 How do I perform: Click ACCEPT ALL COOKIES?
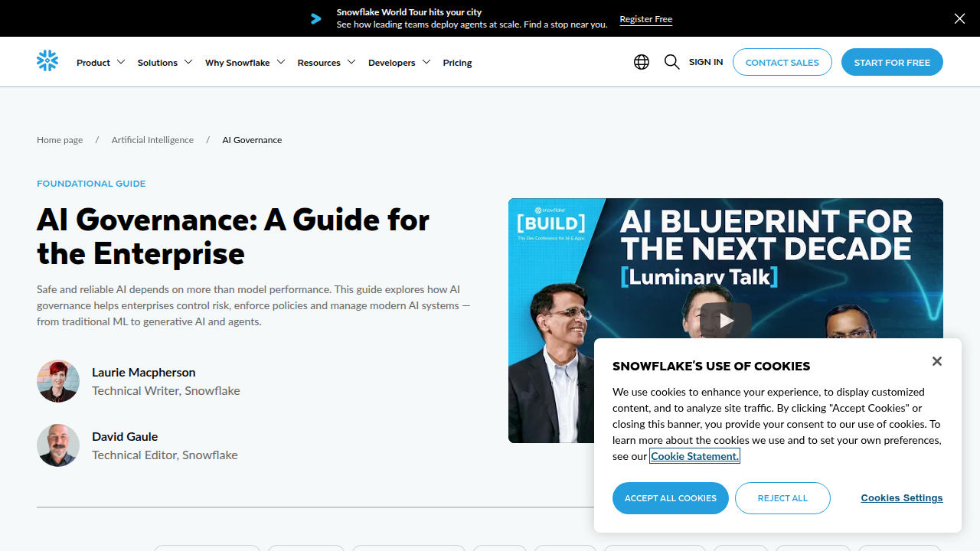[671, 498]
